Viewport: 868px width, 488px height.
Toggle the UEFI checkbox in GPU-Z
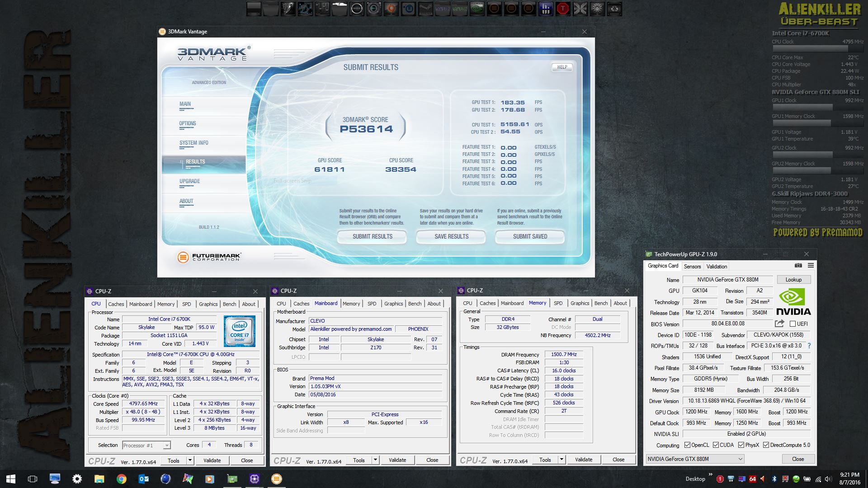tap(793, 324)
